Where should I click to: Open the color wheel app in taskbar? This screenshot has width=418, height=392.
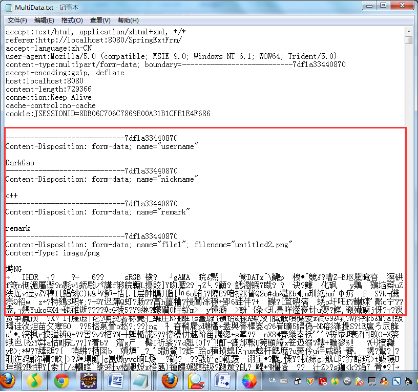[249, 381]
